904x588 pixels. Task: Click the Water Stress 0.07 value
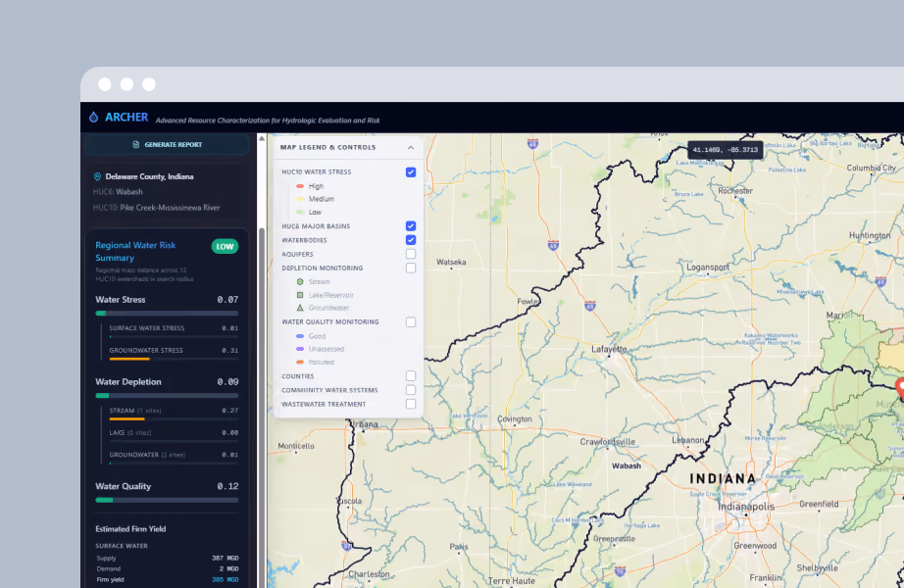click(227, 300)
